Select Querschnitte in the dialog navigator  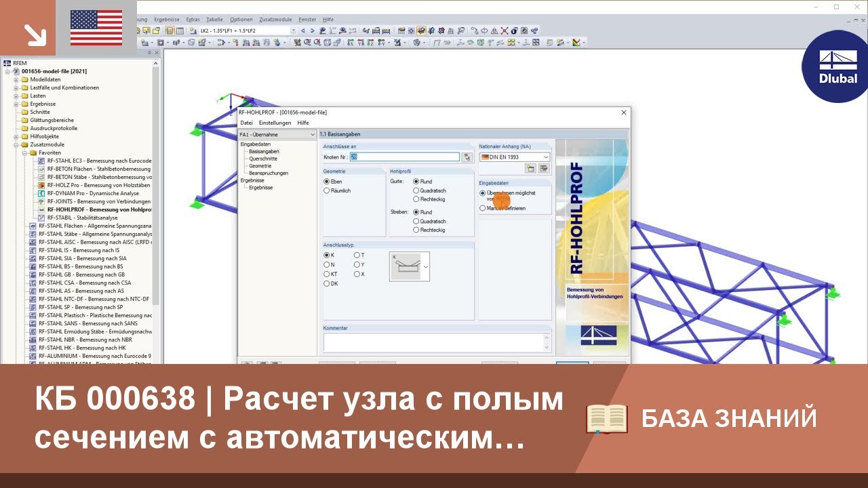tap(263, 159)
